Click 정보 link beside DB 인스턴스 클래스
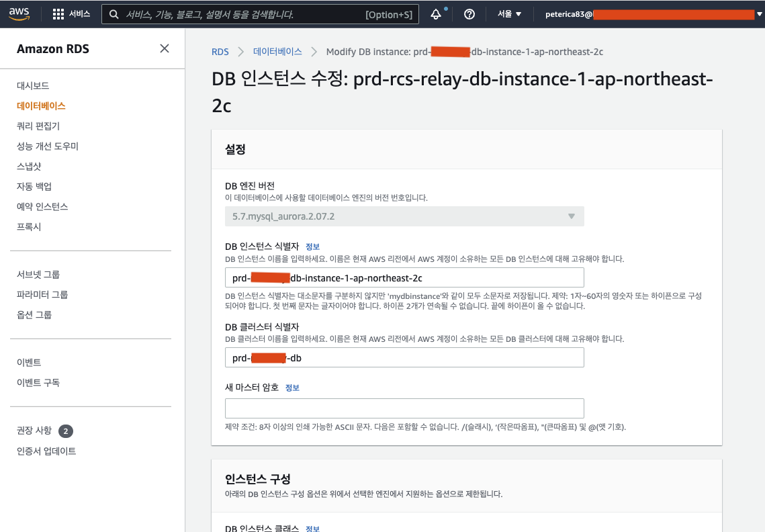Viewport: 765px width, 532px height. click(x=312, y=528)
